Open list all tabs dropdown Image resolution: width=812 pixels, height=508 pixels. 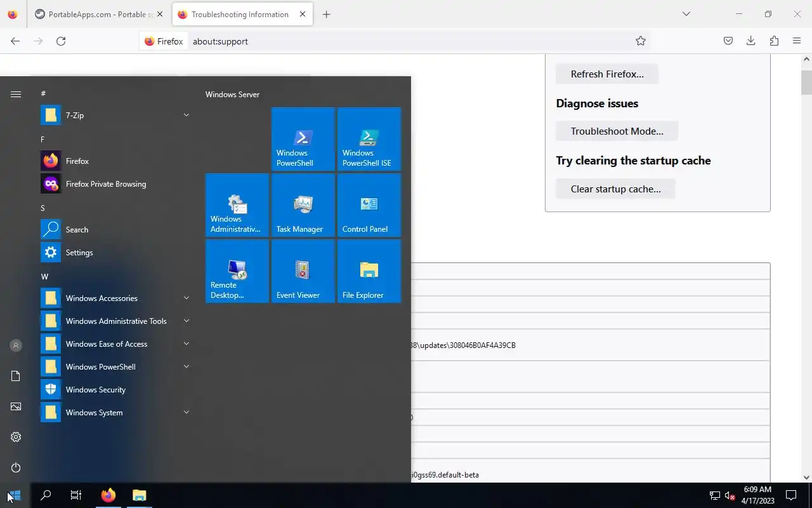686,14
